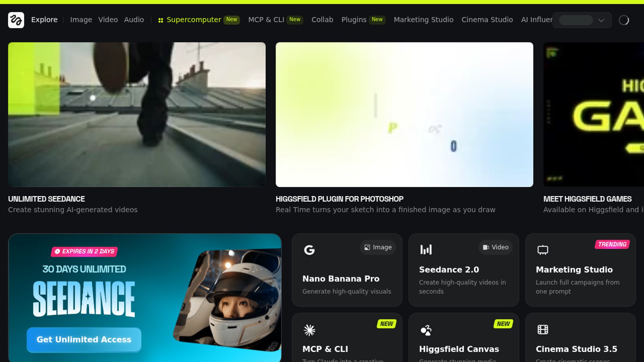Viewport: 644px width, 362px height.
Task: Click 'Real Time turns your sketch' description
Action: point(385,210)
